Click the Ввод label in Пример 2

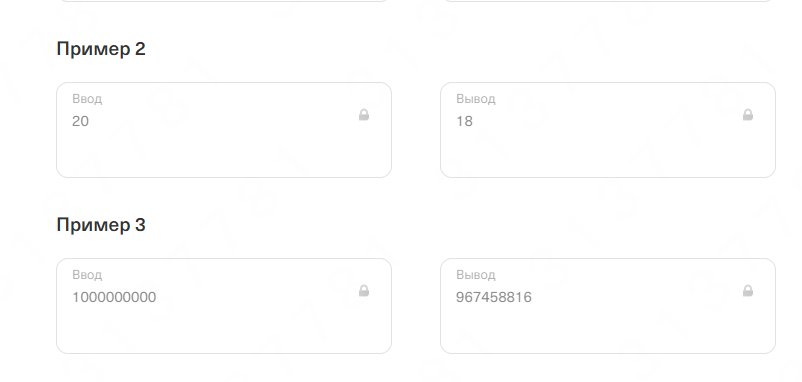click(x=87, y=99)
